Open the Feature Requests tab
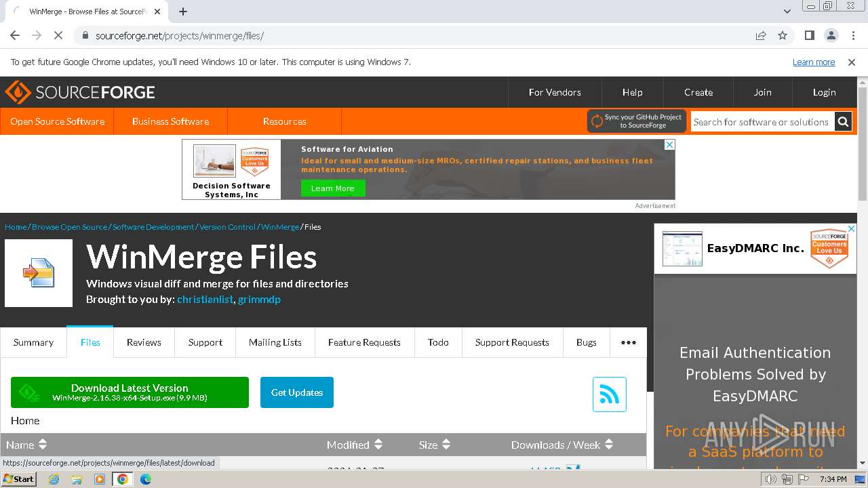868x488 pixels. pos(364,342)
